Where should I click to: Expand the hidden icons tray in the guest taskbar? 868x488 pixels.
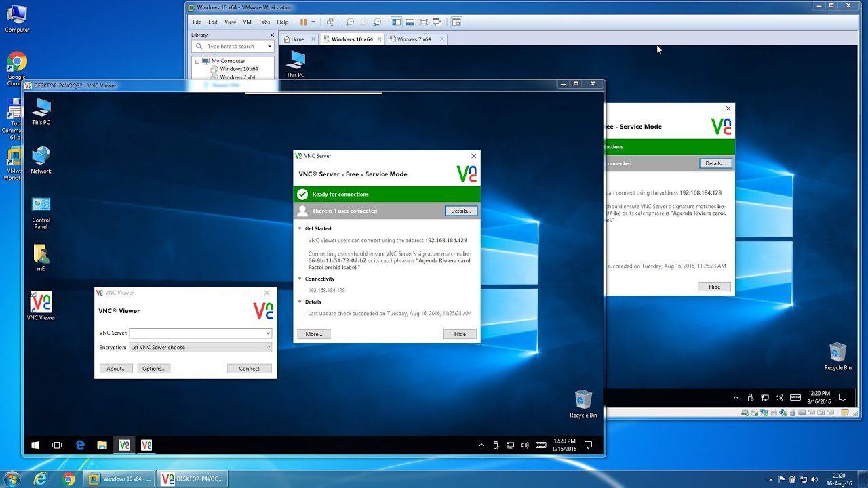481,445
